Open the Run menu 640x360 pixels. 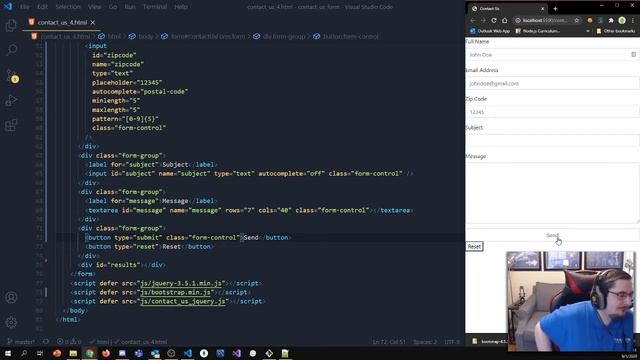point(130,7)
